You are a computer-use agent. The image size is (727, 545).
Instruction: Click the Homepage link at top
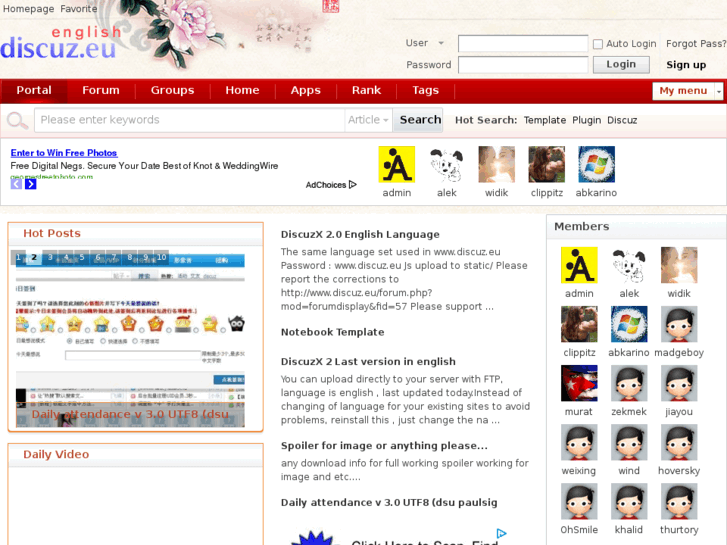click(28, 9)
